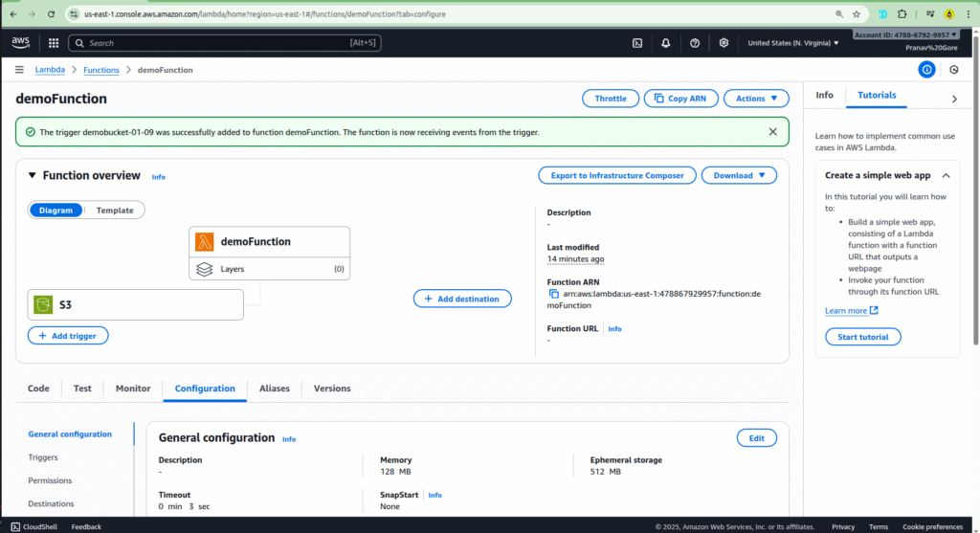Go to Lambda breadcrumb link
The height and width of the screenshot is (533, 980).
coord(50,69)
